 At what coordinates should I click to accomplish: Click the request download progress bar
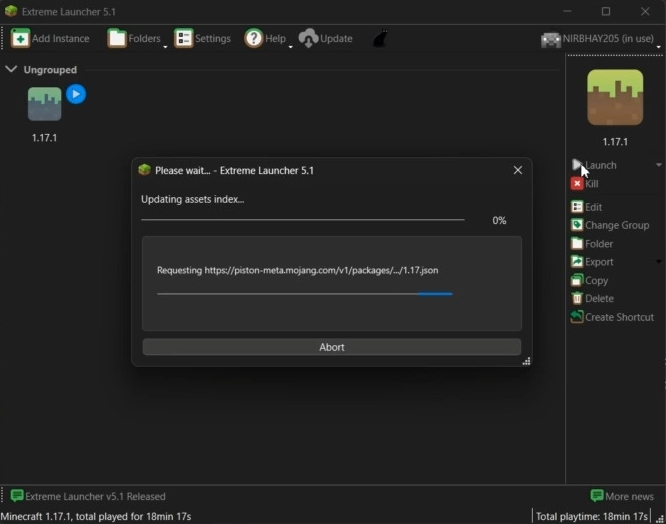(x=305, y=294)
